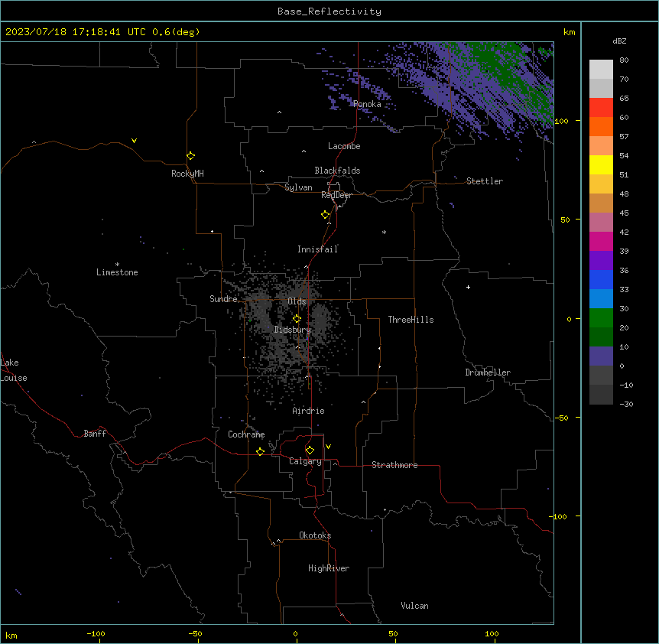Click the Blackfalds label
The width and height of the screenshot is (659, 644).
pos(337,171)
